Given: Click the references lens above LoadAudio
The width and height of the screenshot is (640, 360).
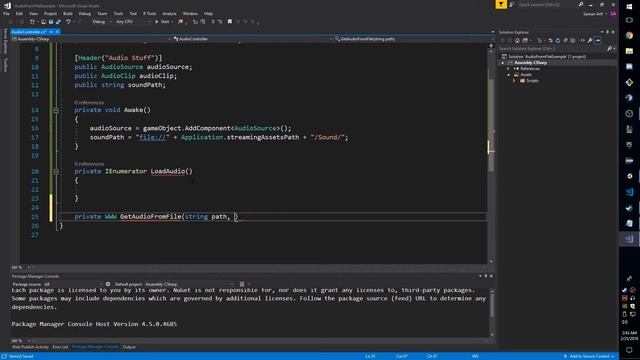Looking at the screenshot, I should 89,164.
